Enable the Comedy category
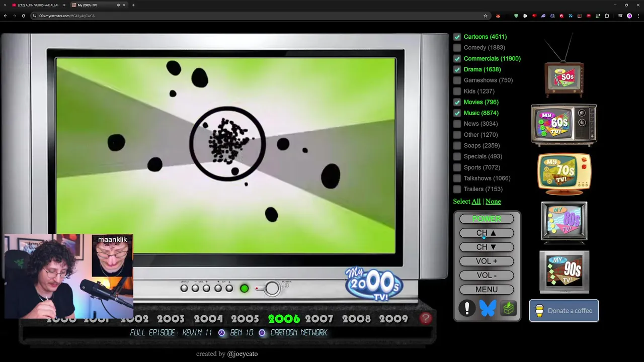Image resolution: width=644 pixels, height=362 pixels. coord(457,48)
